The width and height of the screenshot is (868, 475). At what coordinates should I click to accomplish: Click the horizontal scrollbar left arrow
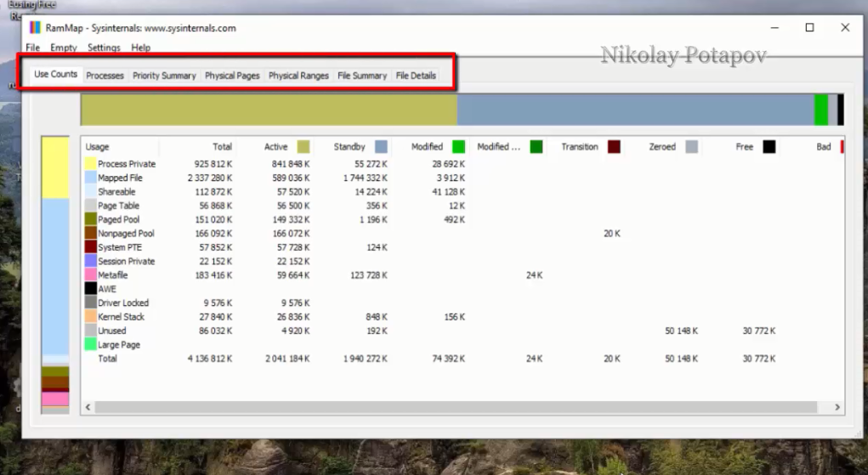88,407
